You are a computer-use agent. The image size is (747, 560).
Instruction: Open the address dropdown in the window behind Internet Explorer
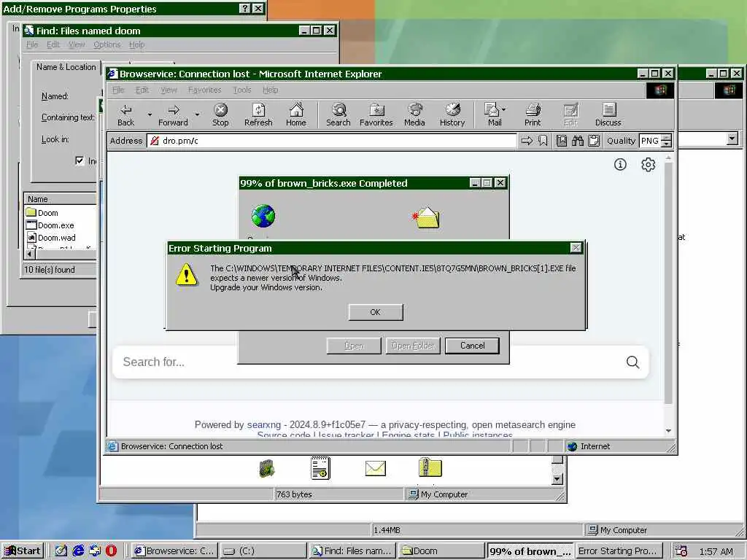pos(732,139)
